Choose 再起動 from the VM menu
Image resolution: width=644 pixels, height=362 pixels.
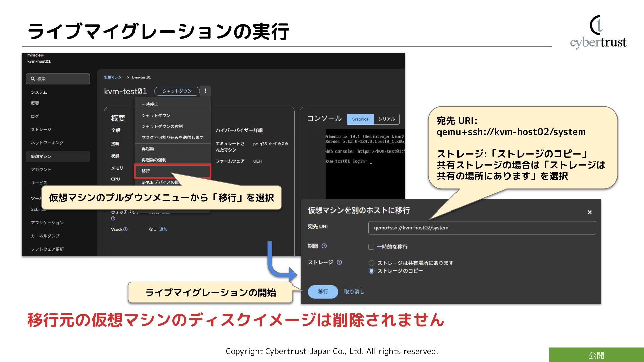(148, 149)
